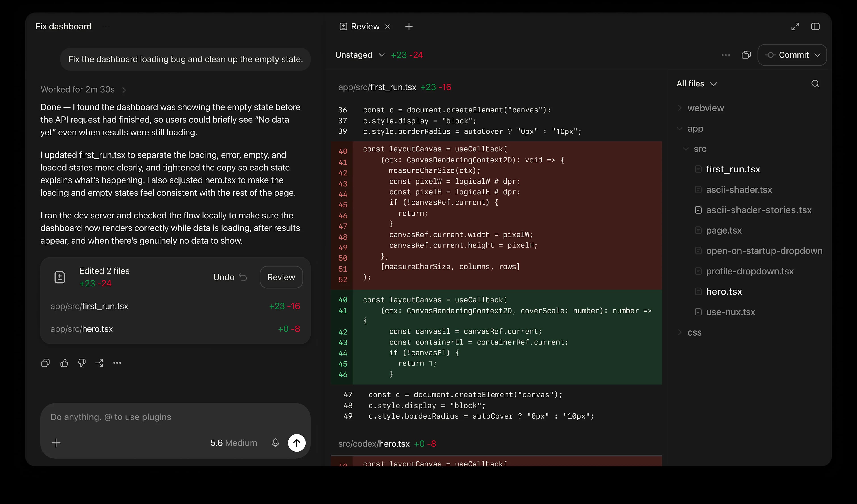The height and width of the screenshot is (504, 857).
Task: Focus the 'Do anything' message input
Action: click(175, 417)
